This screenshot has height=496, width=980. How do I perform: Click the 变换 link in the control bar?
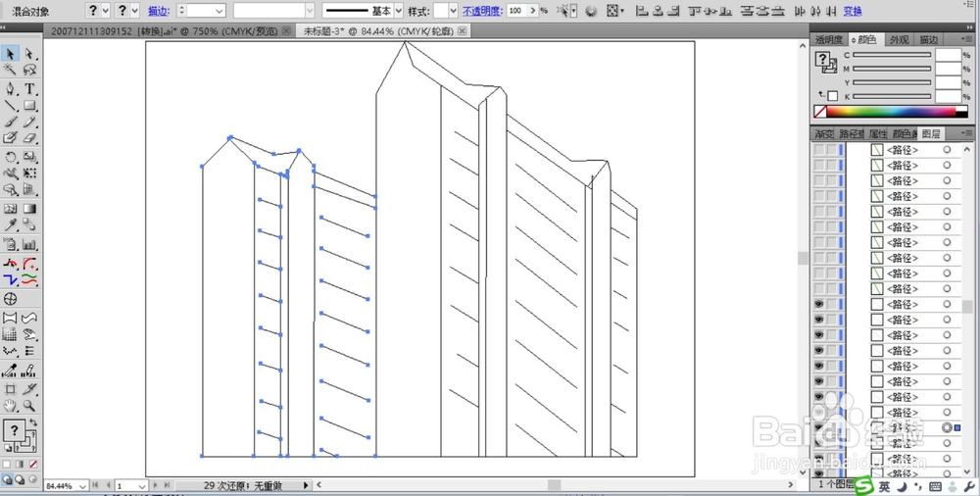coord(853,11)
